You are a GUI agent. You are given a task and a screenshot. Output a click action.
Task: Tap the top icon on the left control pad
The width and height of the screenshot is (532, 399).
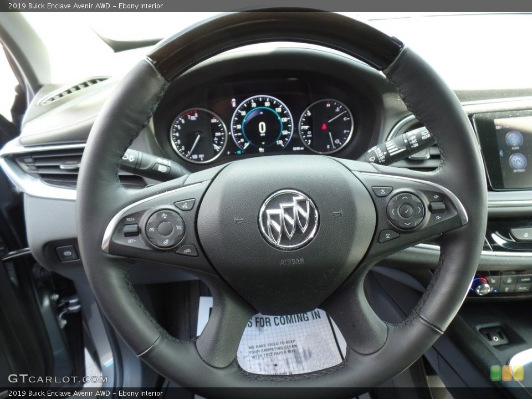click(164, 216)
